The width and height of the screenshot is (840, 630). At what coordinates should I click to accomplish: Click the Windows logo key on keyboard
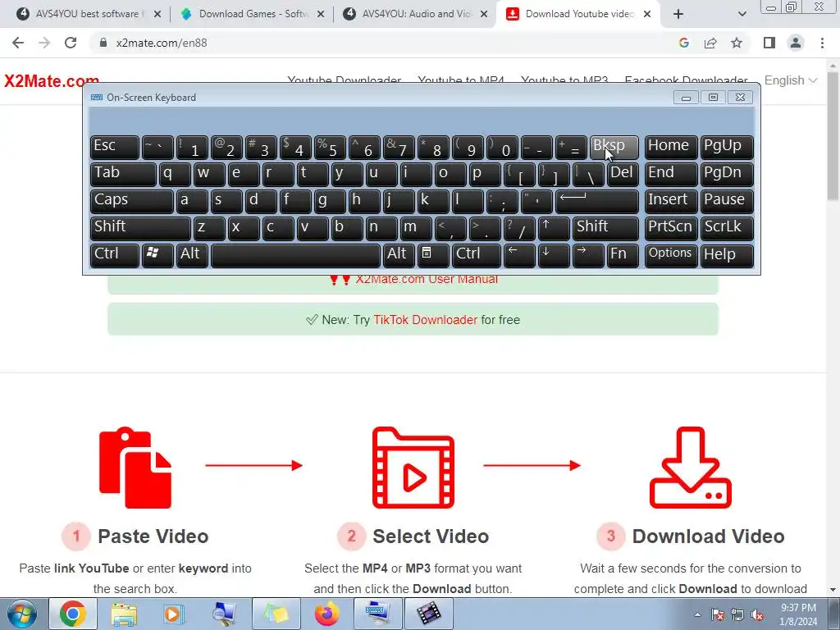click(157, 255)
